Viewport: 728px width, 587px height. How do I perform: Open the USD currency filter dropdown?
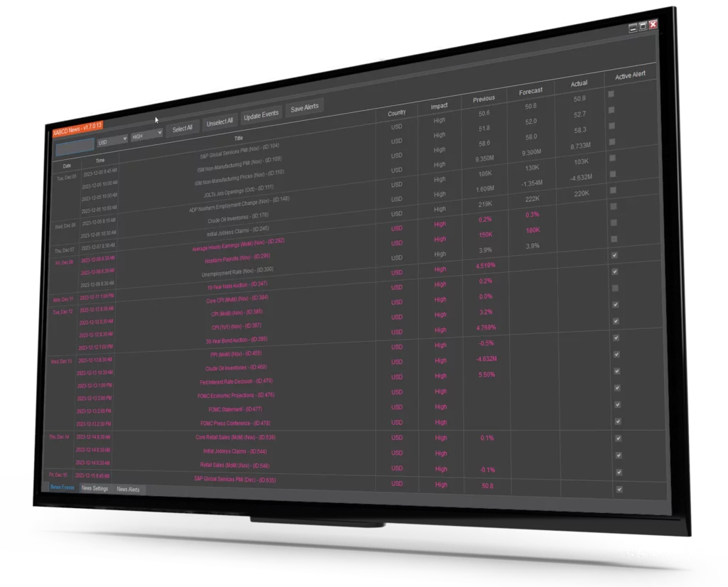[112, 140]
